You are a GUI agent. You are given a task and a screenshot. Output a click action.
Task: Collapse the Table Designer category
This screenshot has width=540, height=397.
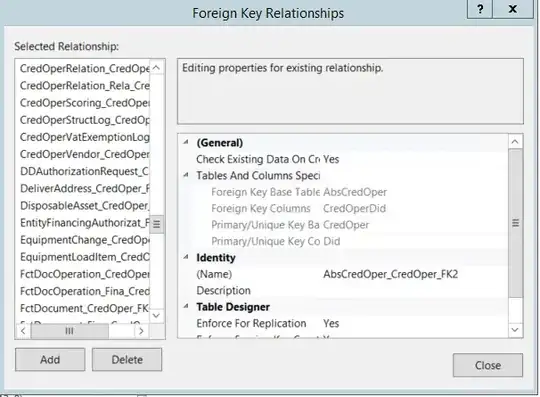click(x=186, y=306)
